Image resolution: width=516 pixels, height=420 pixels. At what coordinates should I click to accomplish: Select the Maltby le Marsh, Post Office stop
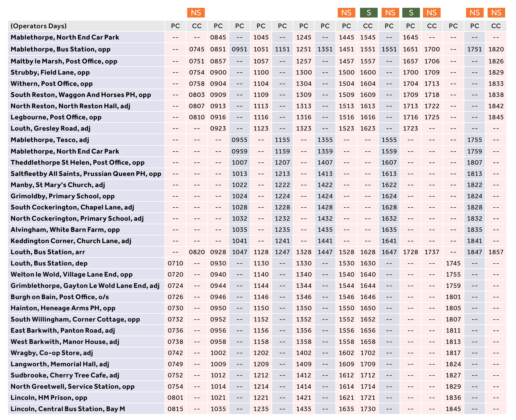[64, 61]
